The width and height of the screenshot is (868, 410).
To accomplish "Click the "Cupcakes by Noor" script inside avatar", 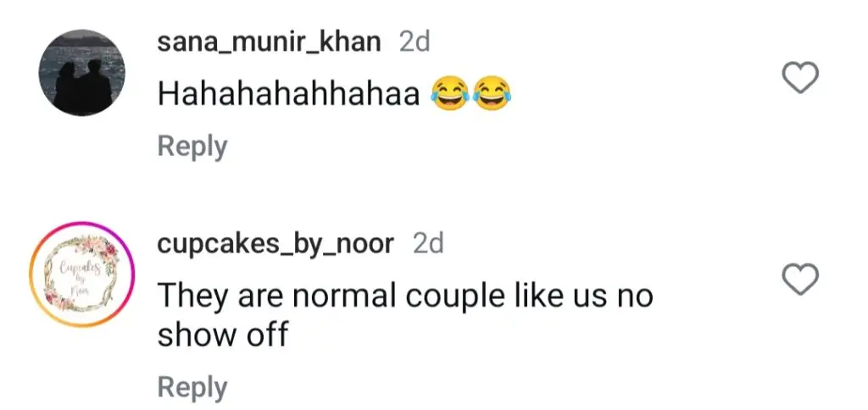I will [81, 275].
